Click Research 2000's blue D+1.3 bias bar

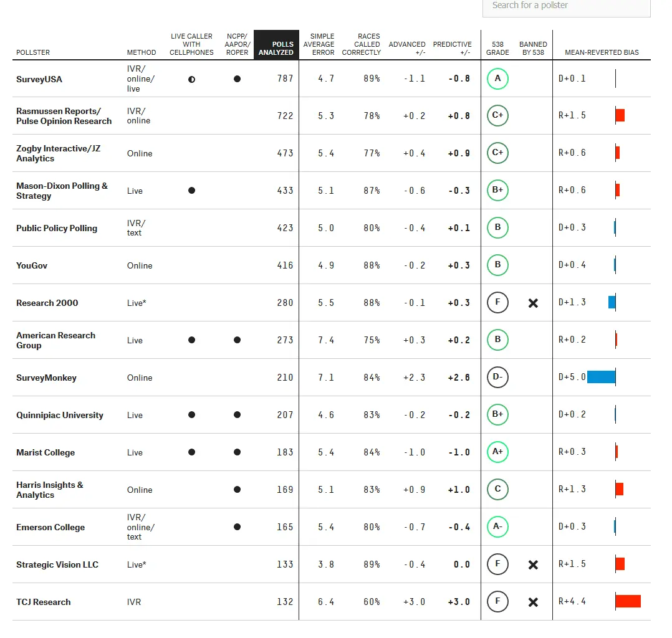(612, 302)
